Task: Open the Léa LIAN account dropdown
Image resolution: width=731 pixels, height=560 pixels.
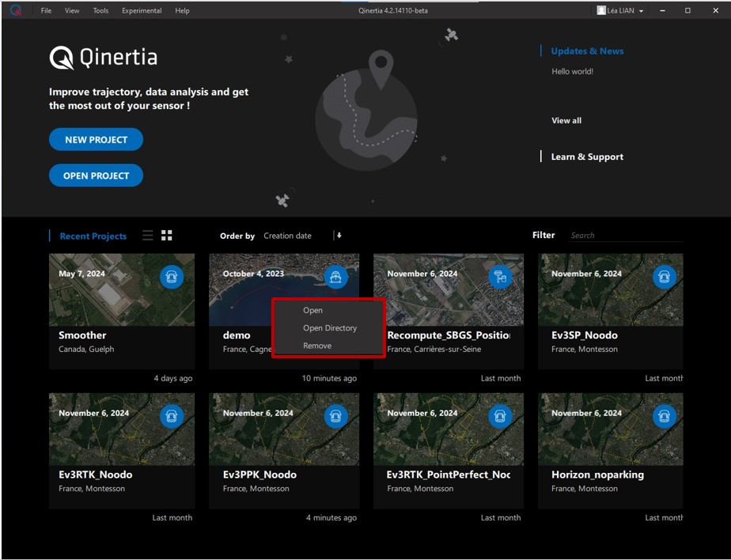Action: tap(620, 10)
